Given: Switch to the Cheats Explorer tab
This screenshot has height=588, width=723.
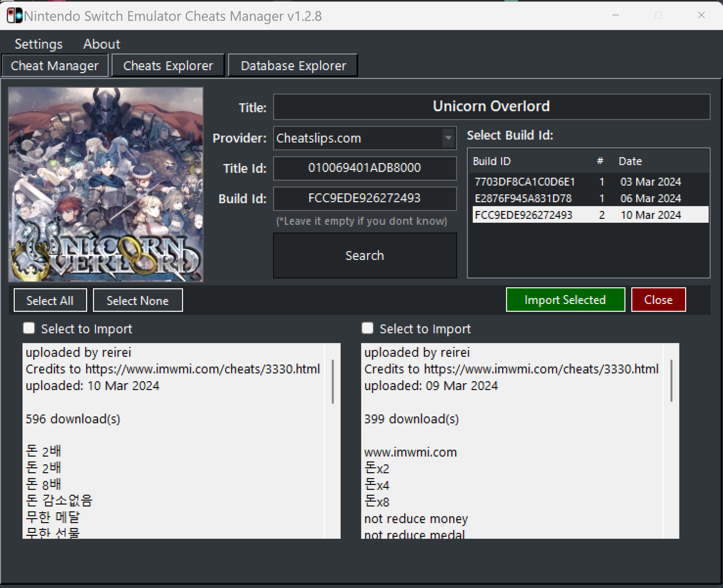Looking at the screenshot, I should (168, 65).
